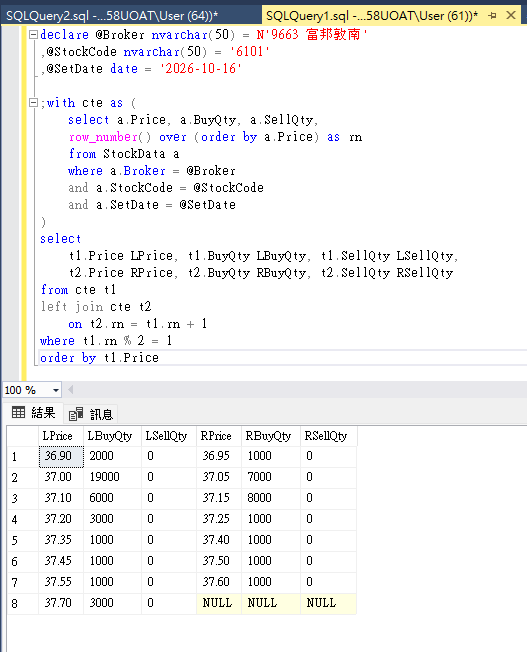Select the NULL cell under RPrice
The height and width of the screenshot is (652, 527).
click(219, 603)
